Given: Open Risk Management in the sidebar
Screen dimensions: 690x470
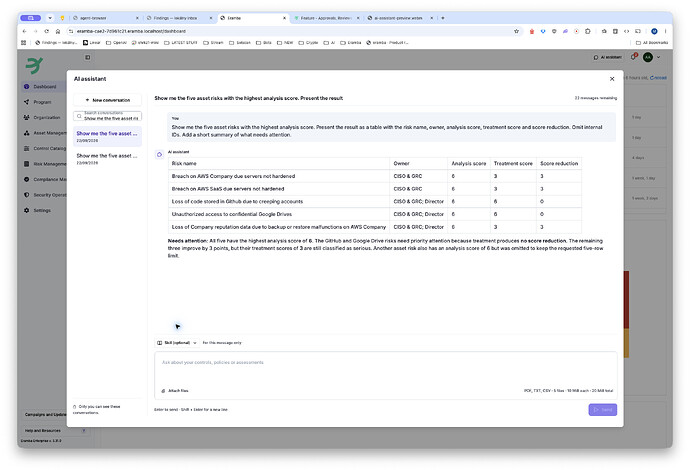Looking at the screenshot, I should (44, 164).
